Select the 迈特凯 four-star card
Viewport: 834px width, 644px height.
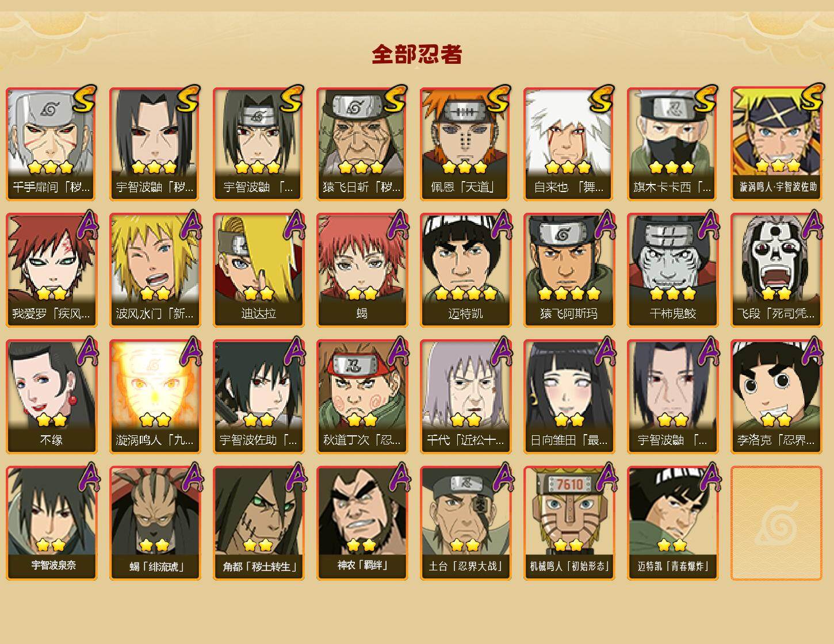tap(465, 270)
